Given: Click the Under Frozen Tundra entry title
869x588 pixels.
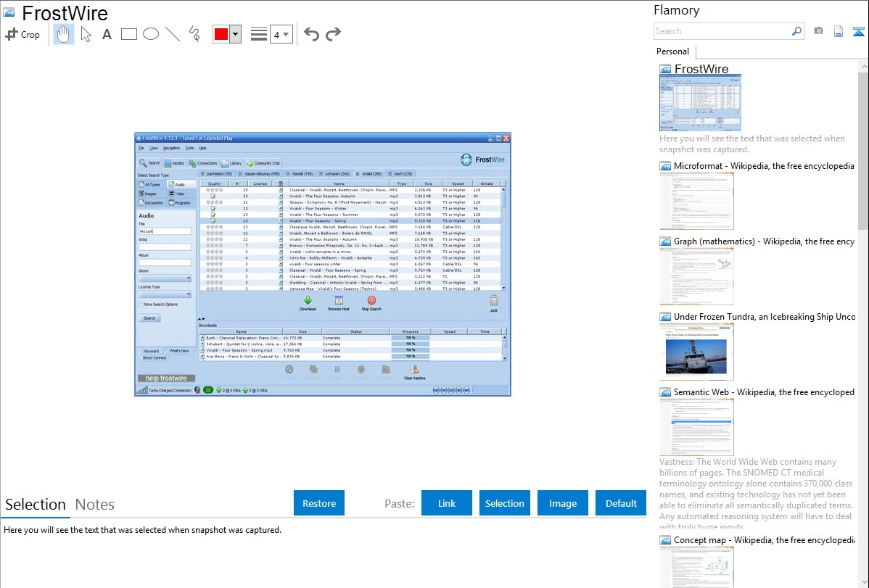Looking at the screenshot, I should pyautogui.click(x=765, y=316).
